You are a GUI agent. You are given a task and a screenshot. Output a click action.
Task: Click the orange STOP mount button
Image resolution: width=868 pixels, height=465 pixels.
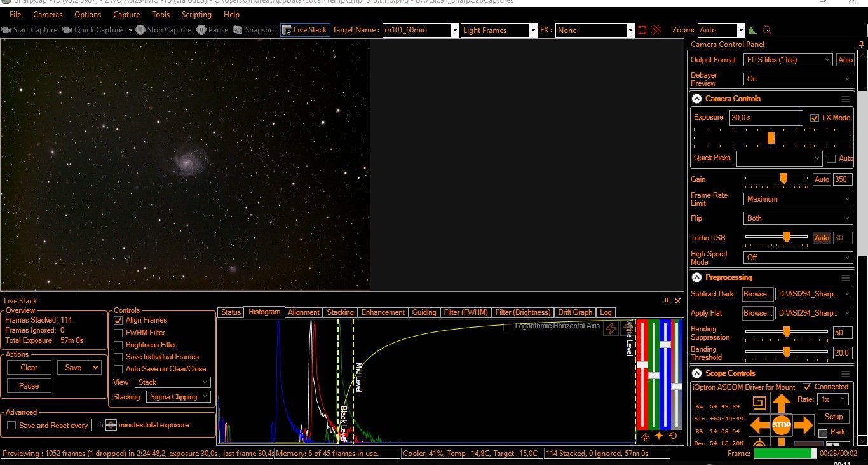(x=782, y=425)
